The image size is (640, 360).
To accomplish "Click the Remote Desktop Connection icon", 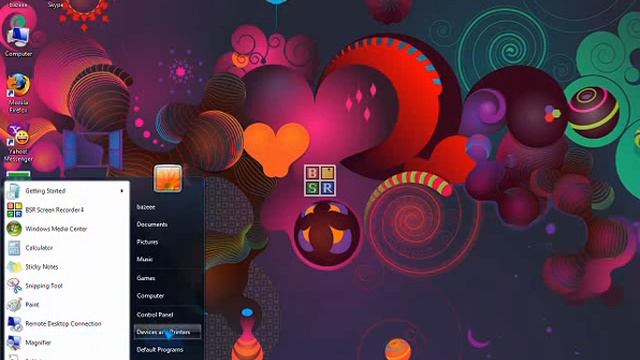I will [x=14, y=324].
